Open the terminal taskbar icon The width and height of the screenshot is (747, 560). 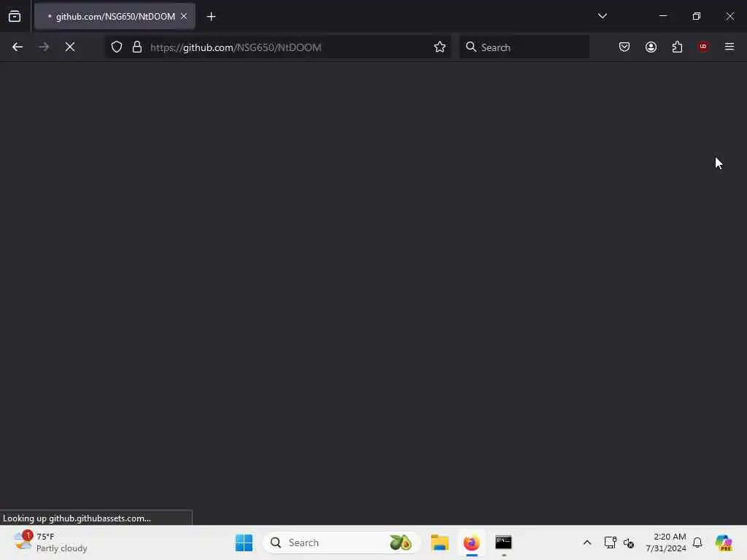(503, 542)
